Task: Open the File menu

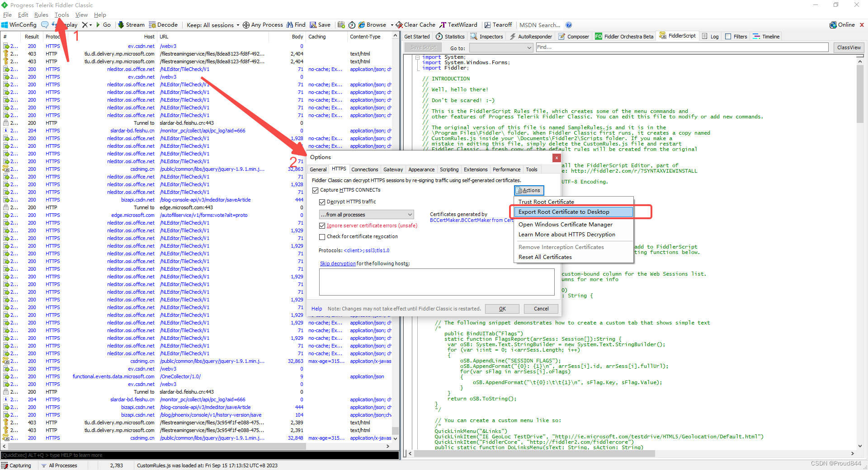Action: click(7, 15)
